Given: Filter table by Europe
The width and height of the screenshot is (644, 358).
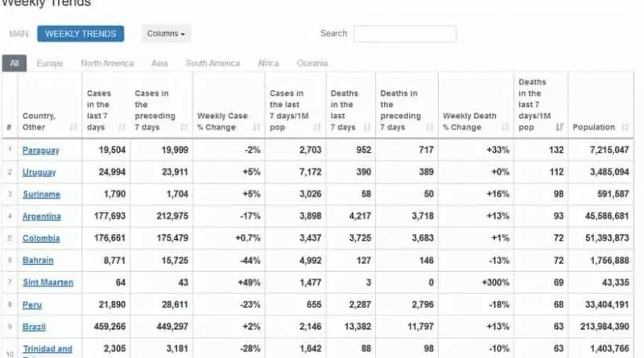Looking at the screenshot, I should 50,64.
